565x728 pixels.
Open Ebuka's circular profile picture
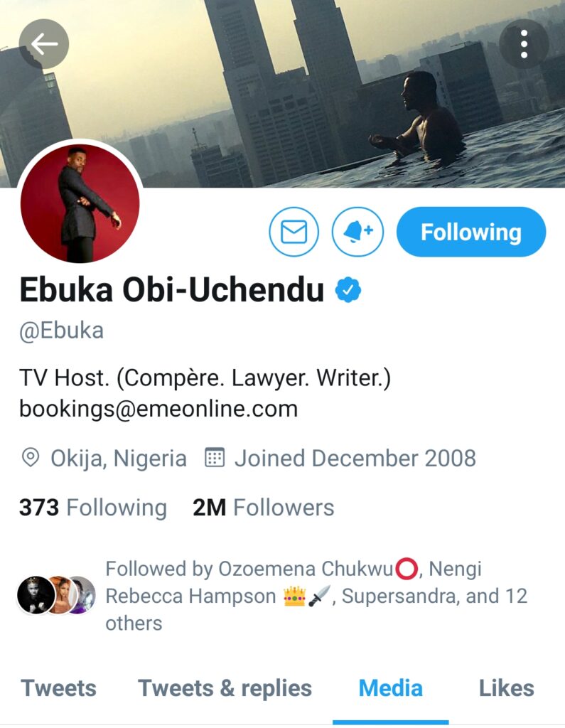(80, 203)
